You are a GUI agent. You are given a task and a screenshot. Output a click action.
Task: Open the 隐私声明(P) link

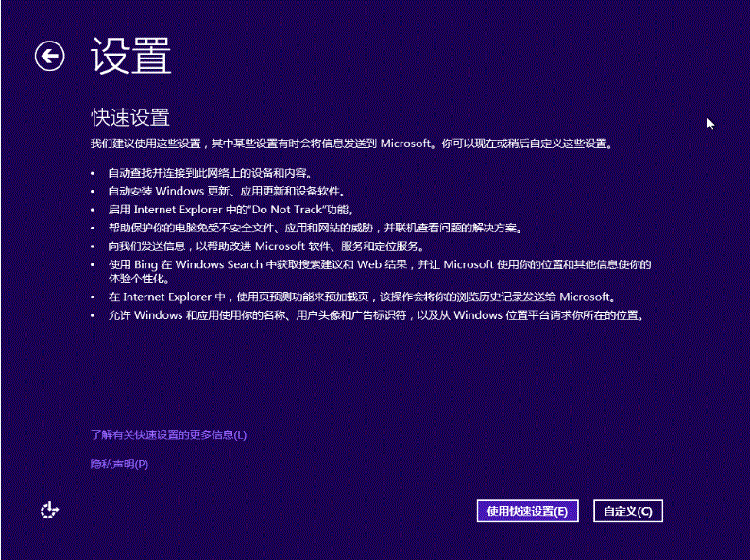[119, 464]
